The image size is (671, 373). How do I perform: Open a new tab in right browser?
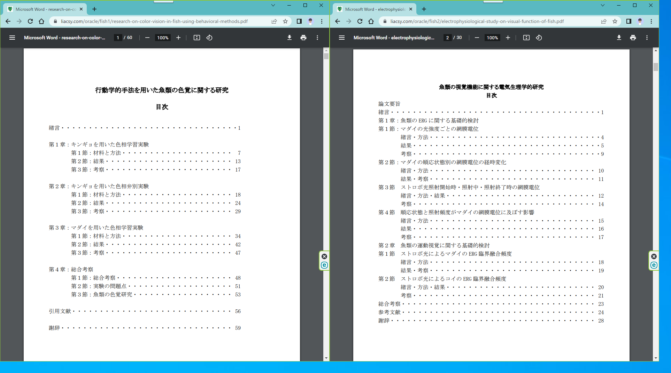tap(424, 9)
